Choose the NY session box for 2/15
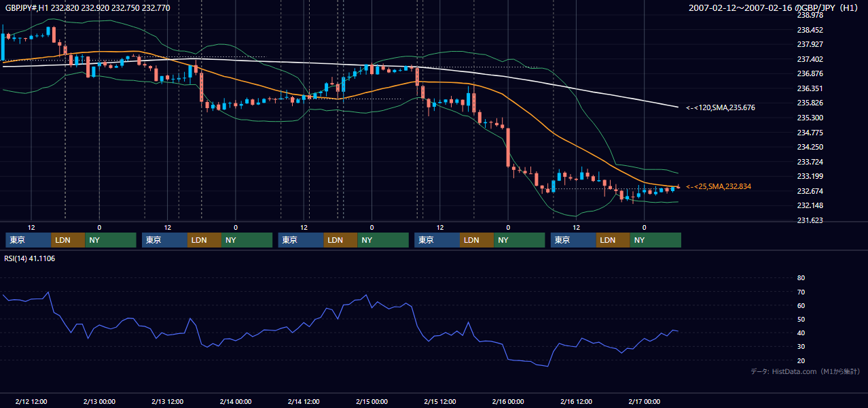Image resolution: width=868 pixels, height=408 pixels. click(x=520, y=240)
